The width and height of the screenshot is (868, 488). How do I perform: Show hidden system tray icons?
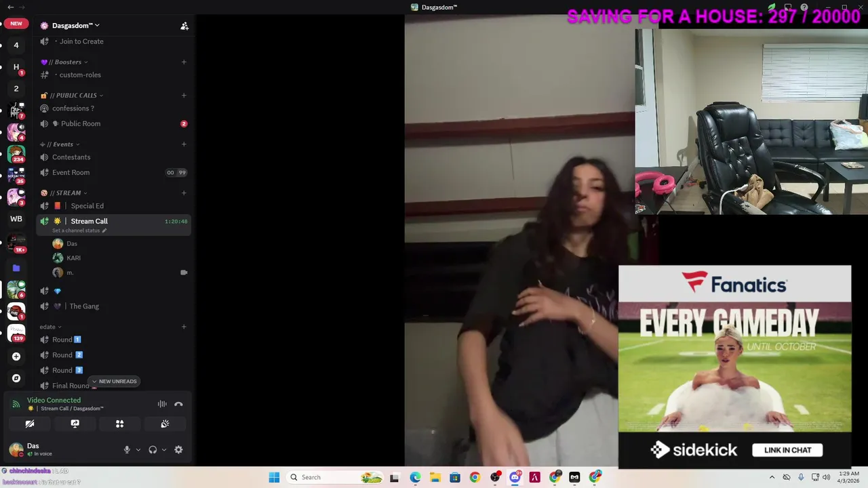click(772, 477)
